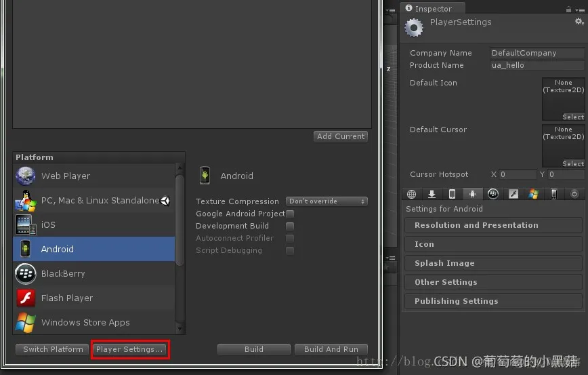Viewport: 588px width, 375px height.
Task: Open Windows Store settings tab in Inspector
Action: pos(534,194)
